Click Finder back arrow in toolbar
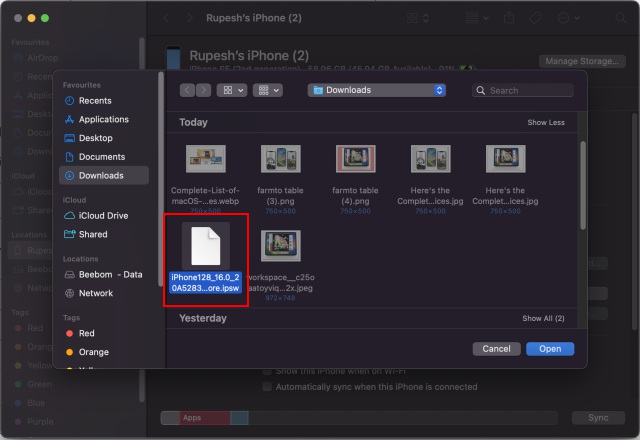 166,18
